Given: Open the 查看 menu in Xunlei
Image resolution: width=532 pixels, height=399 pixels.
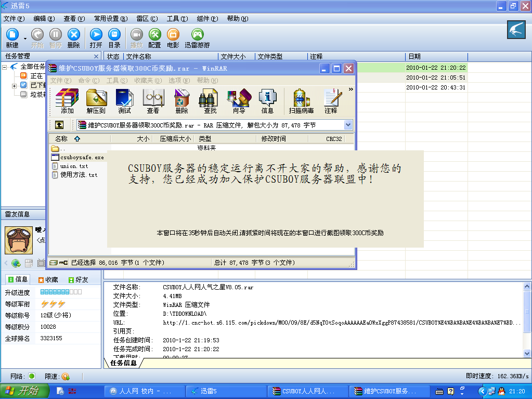Looking at the screenshot, I should [74, 19].
